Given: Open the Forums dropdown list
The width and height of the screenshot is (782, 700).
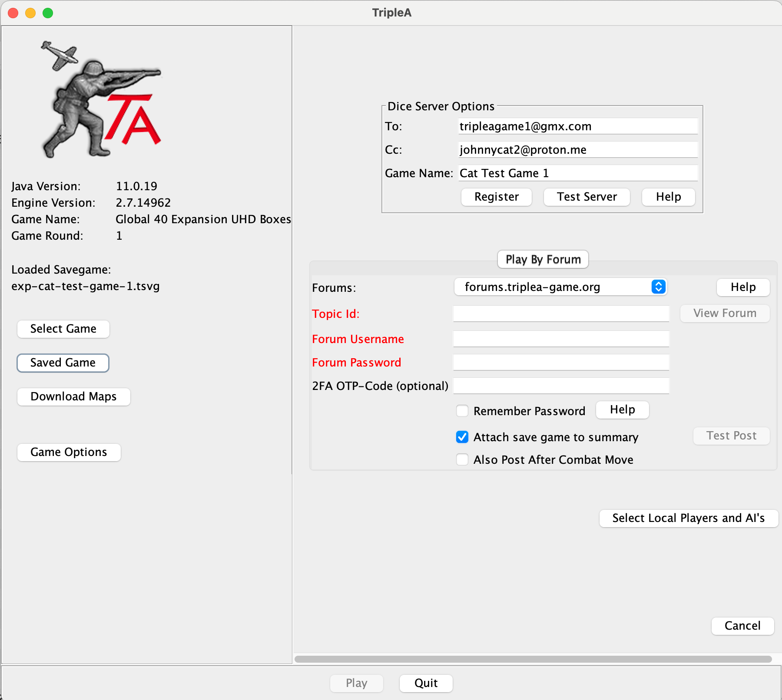Looking at the screenshot, I should click(x=560, y=287).
